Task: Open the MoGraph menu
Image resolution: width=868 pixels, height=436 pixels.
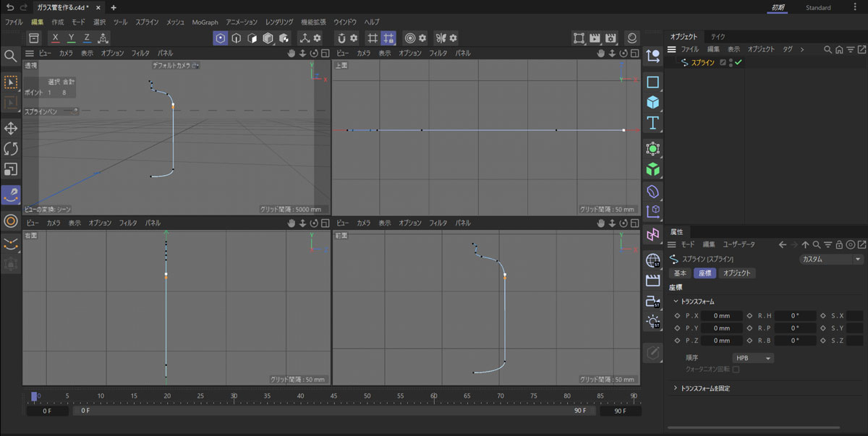Action: 205,22
